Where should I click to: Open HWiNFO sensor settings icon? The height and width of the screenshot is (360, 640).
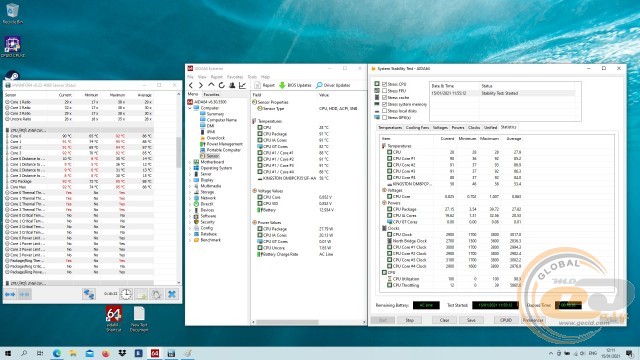[x=156, y=294]
